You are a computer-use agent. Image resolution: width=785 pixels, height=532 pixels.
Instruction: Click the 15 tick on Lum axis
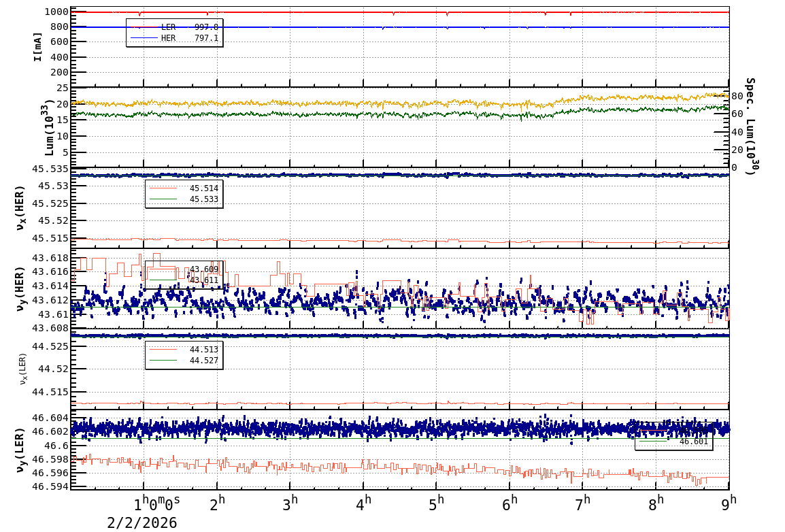pos(63,120)
